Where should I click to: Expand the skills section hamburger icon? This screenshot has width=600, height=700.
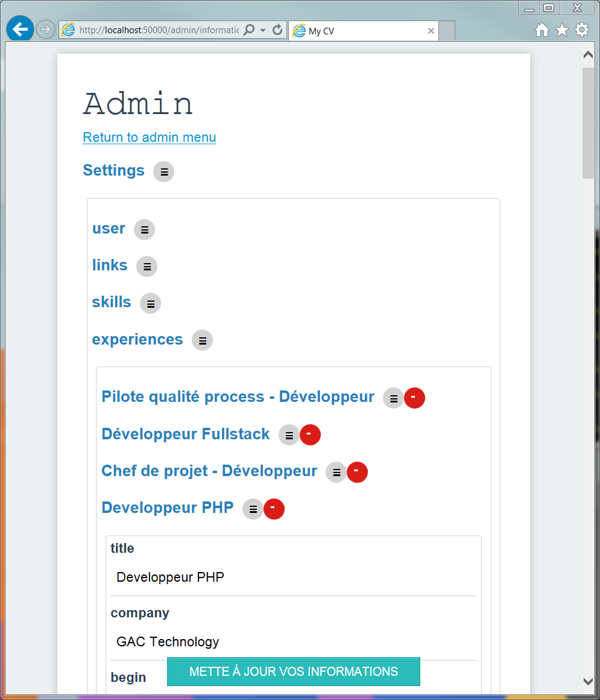pos(150,304)
